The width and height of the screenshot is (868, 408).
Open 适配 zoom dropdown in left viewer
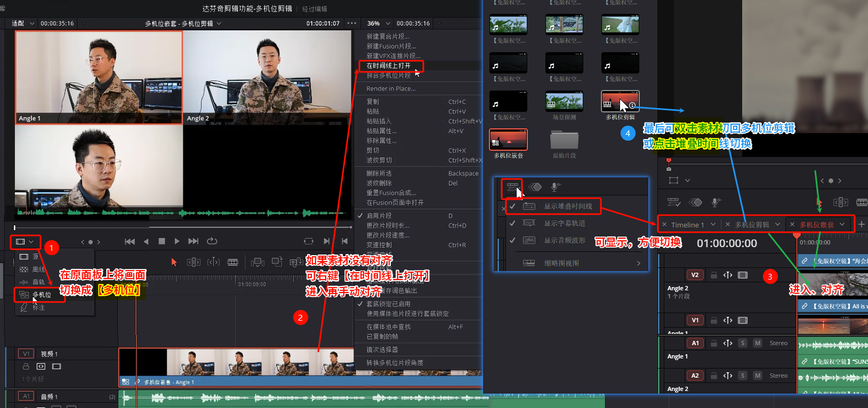pos(23,23)
